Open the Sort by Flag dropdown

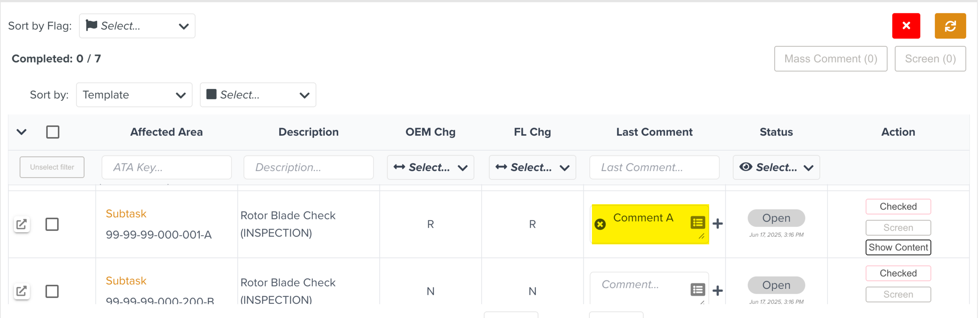point(137,26)
